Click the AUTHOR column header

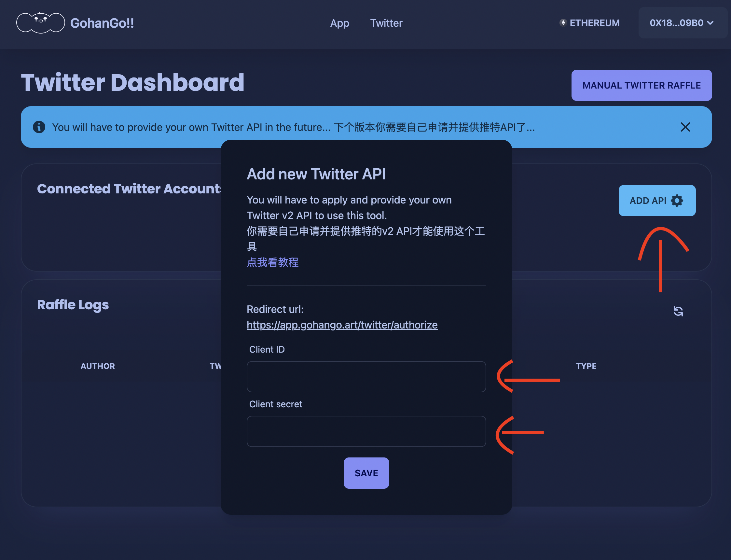coord(98,366)
